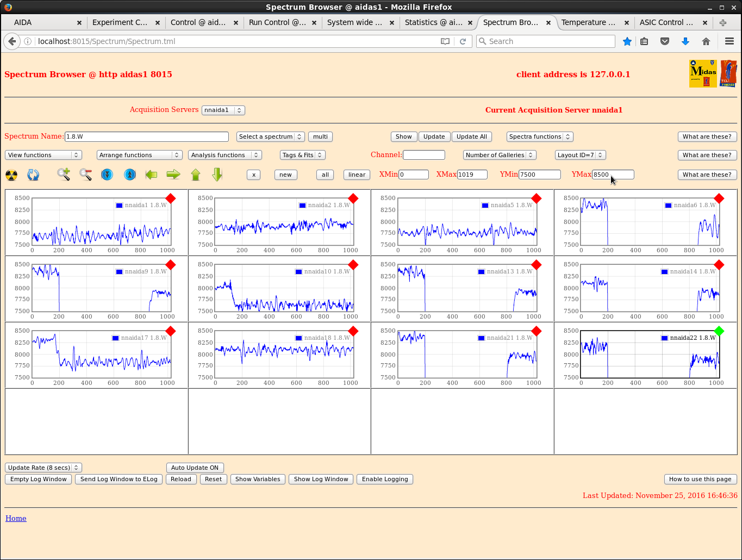The width and height of the screenshot is (742, 560).
Task: Follow the Home link
Action: [16, 518]
